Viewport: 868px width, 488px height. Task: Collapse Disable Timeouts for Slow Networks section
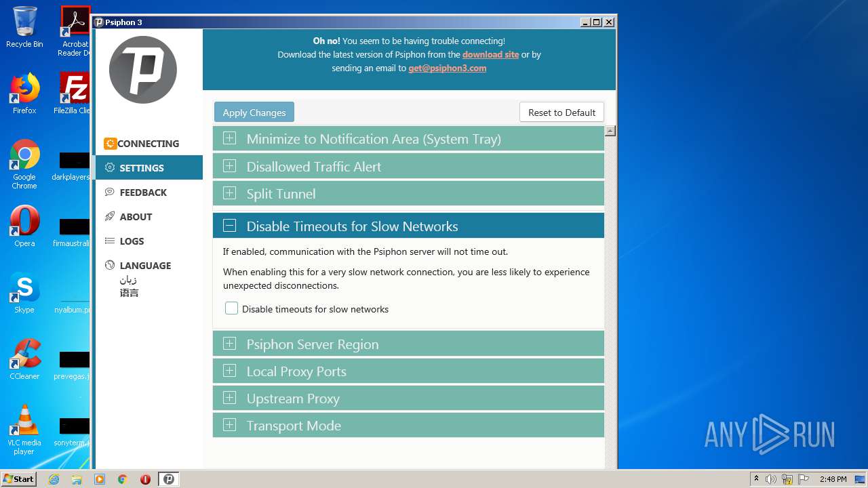point(408,226)
